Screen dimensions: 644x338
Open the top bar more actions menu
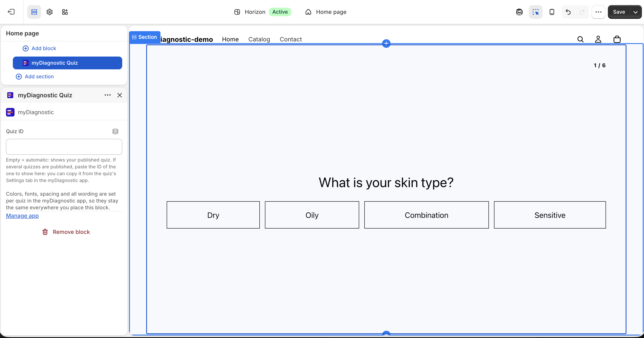[x=598, y=12]
